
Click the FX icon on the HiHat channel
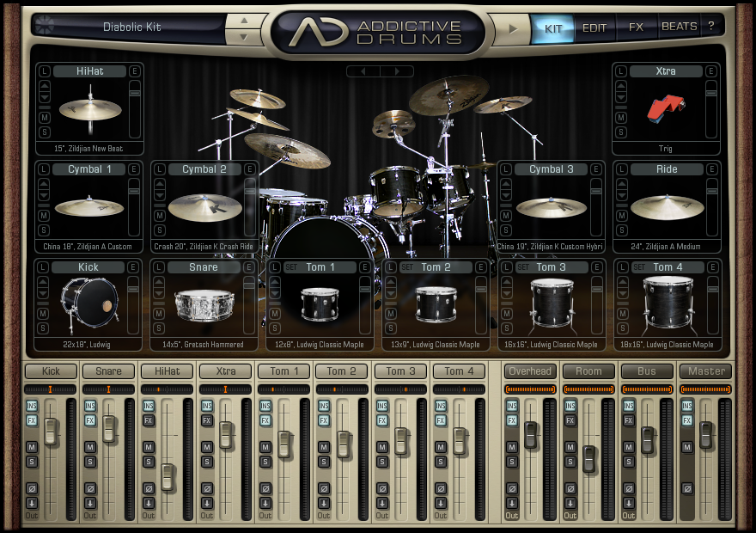(149, 420)
